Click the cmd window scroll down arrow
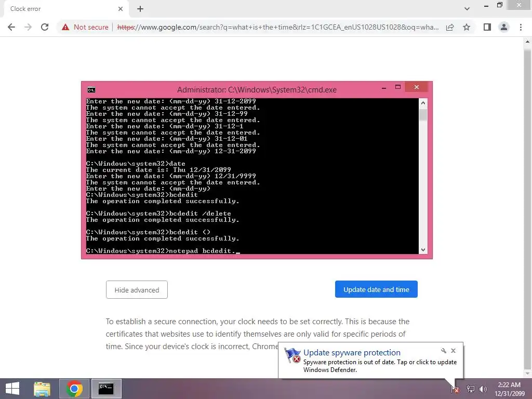Screen dimensions: 532x399 tap(423, 250)
